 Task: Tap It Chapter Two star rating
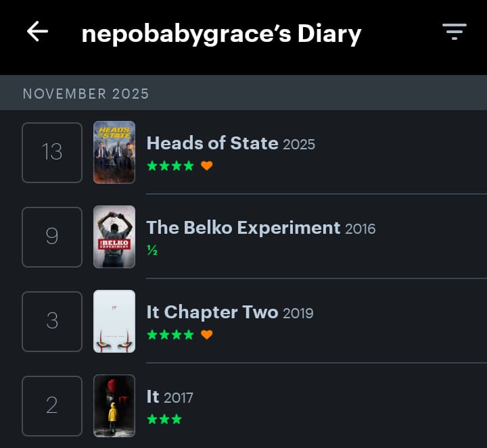point(170,334)
